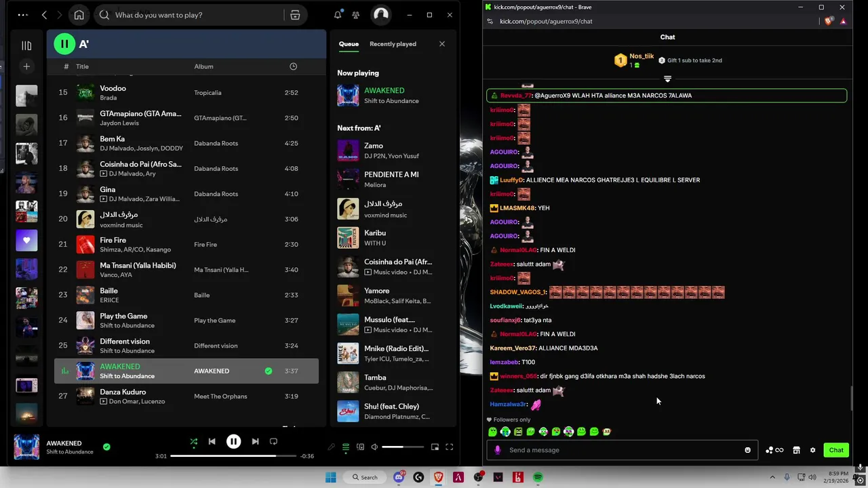Screen dimensions: 868x488
Task: Open the Spotify profile avatar menu
Action: [x=381, y=15]
